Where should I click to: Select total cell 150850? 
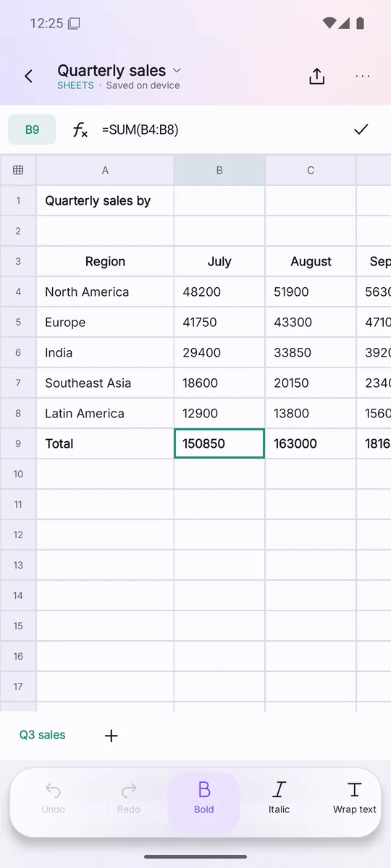click(x=219, y=443)
